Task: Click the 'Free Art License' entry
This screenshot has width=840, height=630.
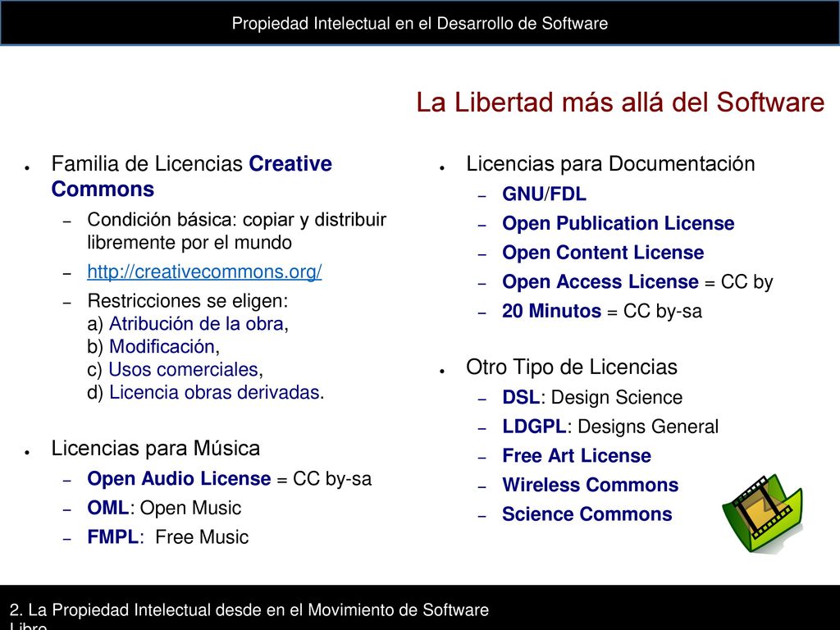Action: click(577, 456)
